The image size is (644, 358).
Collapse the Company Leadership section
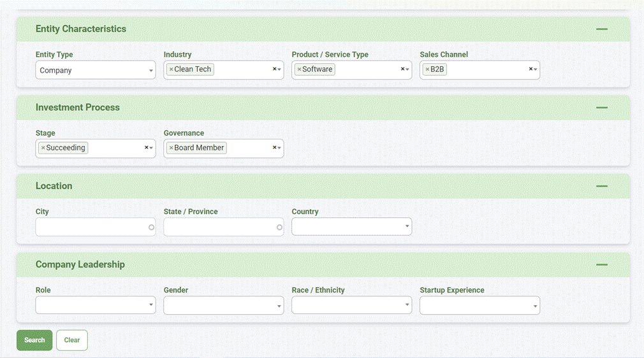602,264
